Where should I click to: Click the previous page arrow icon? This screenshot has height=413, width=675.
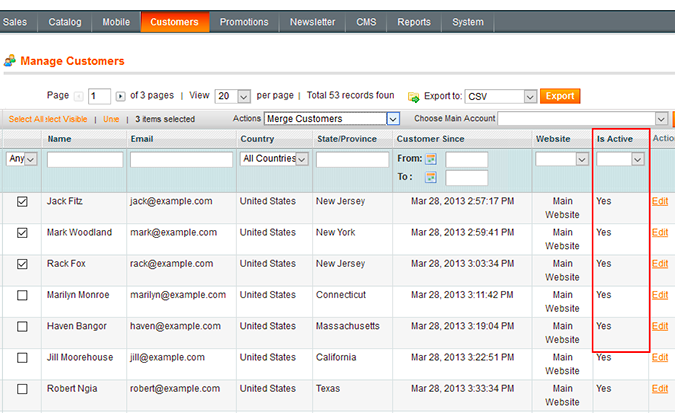(80, 96)
